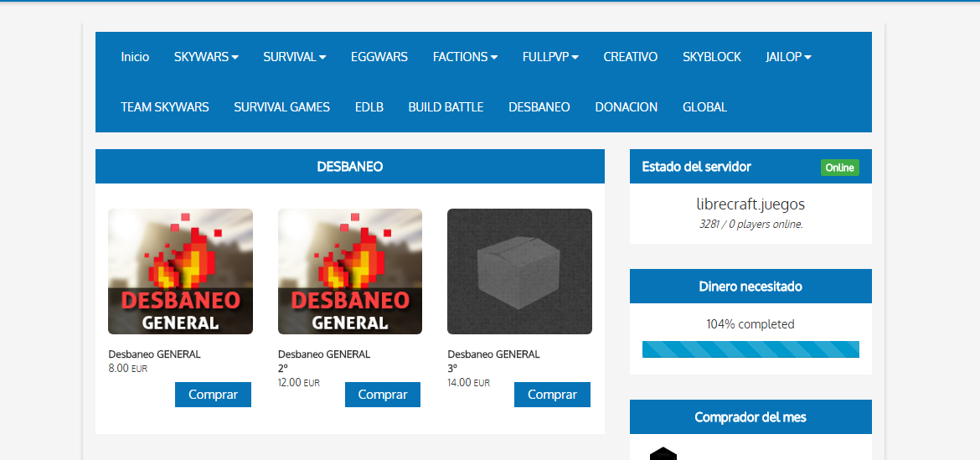This screenshot has height=460, width=980.
Task: Click the librecraft.juegos server address
Action: click(750, 204)
